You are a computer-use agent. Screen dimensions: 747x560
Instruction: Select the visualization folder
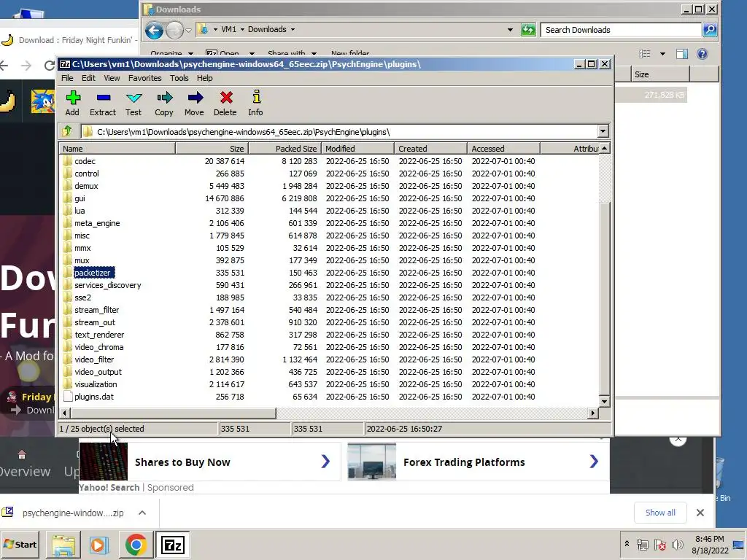[x=96, y=384]
